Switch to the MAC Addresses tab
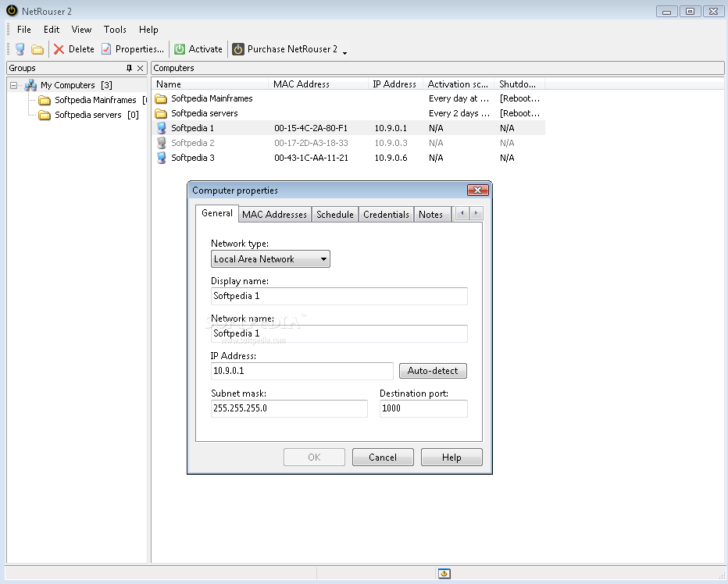 (x=274, y=215)
